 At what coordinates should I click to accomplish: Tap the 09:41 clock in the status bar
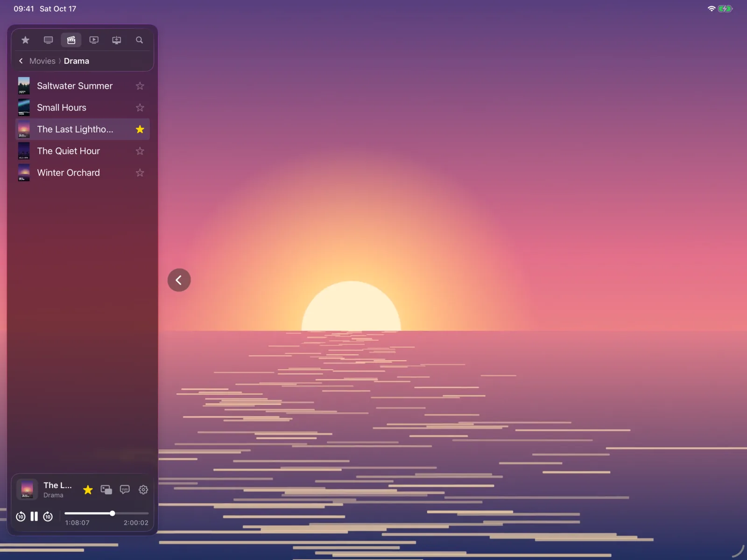(24, 9)
